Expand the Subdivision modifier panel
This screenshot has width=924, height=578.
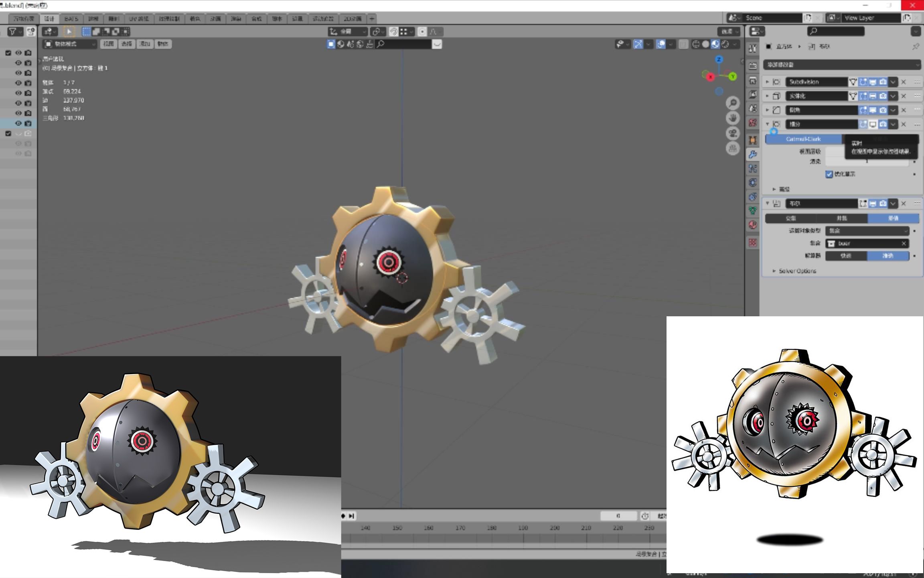pos(767,82)
